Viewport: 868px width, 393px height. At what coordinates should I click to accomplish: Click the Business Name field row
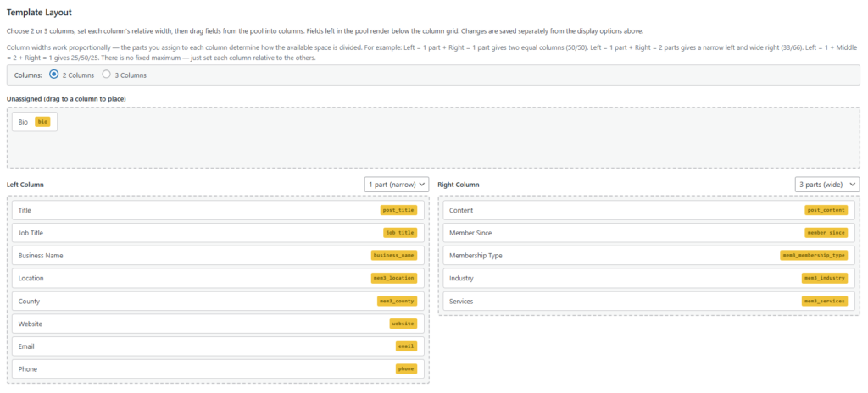coord(218,256)
